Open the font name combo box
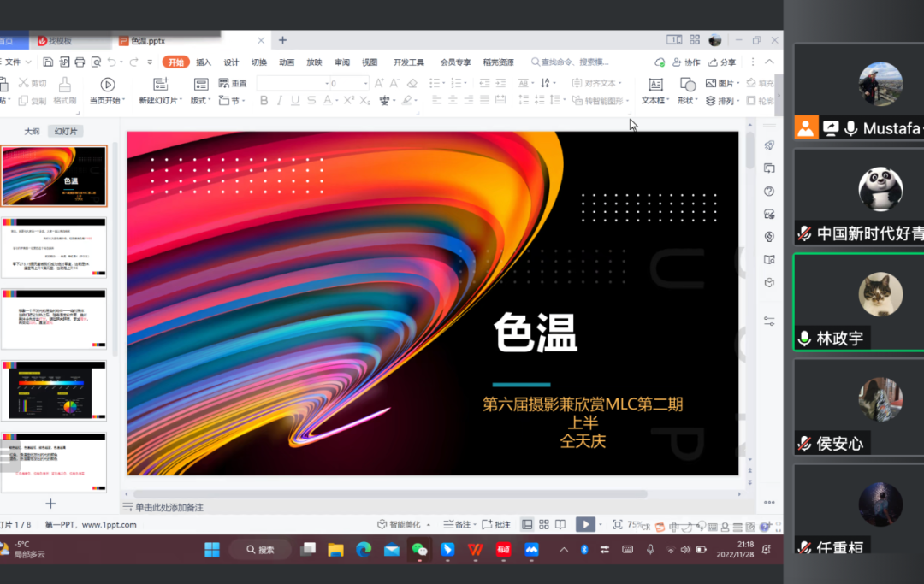924x584 pixels. (291, 84)
